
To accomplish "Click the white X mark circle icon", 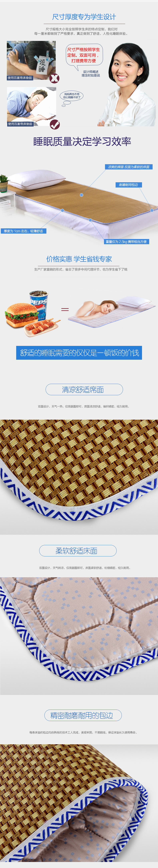I will (54, 79).
